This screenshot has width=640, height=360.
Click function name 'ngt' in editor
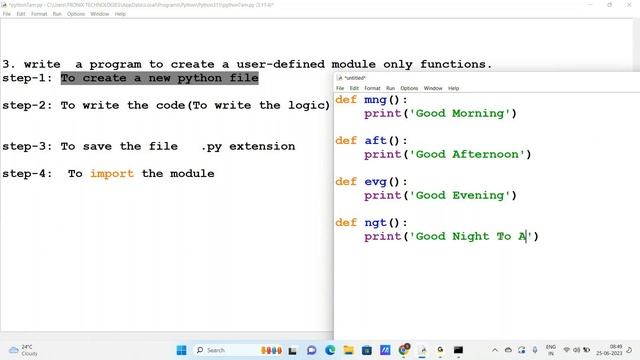[375, 223]
